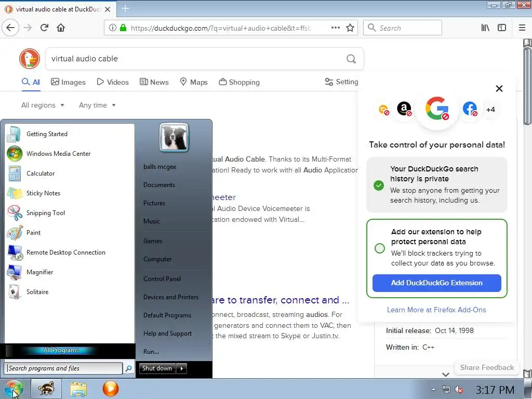Switch to the Images results tab
Screen dimensions: 532x399
tap(68, 82)
